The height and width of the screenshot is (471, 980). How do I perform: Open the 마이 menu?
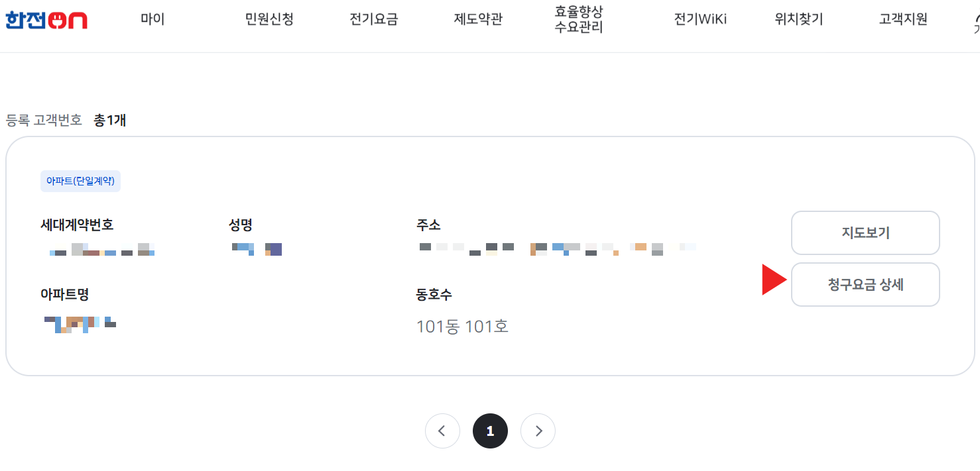(152, 19)
